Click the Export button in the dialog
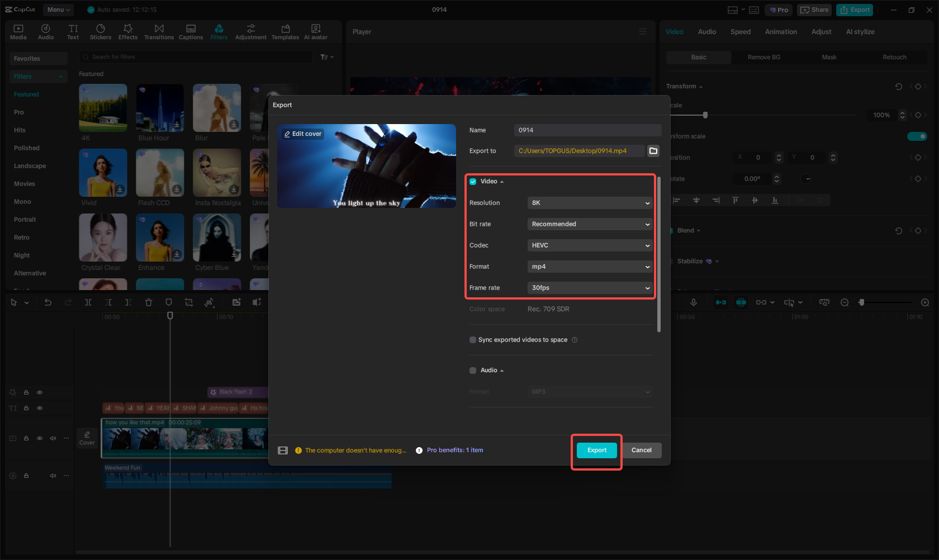Viewport: 939px width, 560px height. point(596,450)
